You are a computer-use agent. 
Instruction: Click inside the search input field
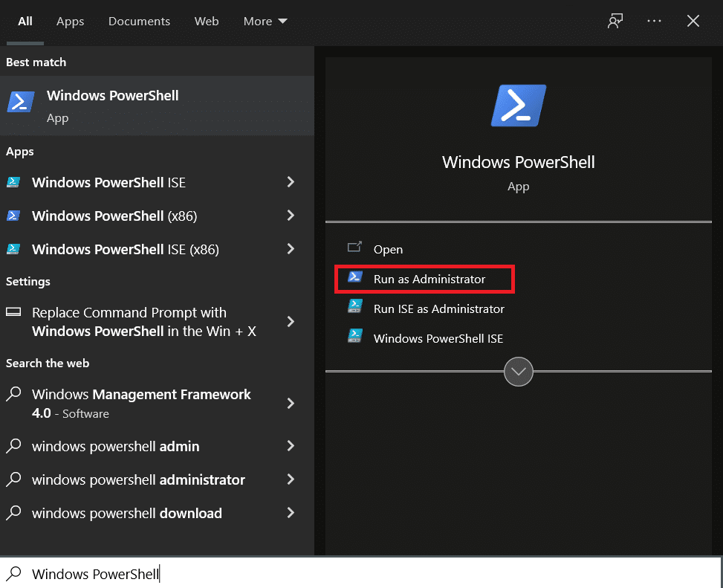point(149,573)
